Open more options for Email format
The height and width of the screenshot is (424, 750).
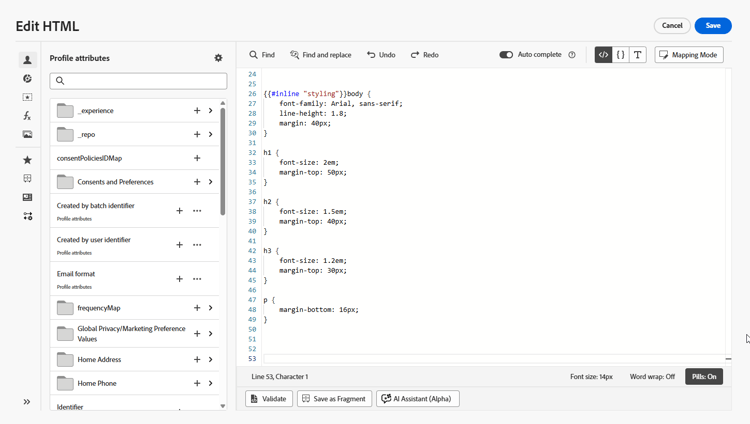197,279
